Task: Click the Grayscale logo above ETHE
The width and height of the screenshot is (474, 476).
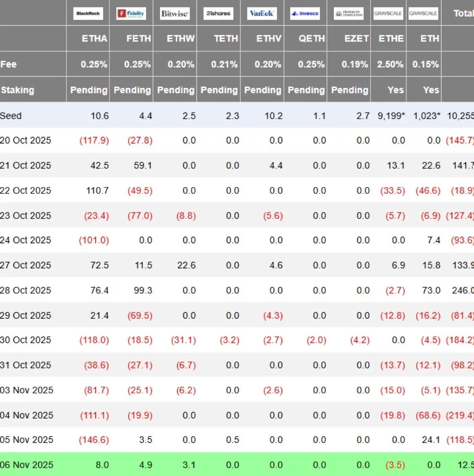Action: coord(388,14)
